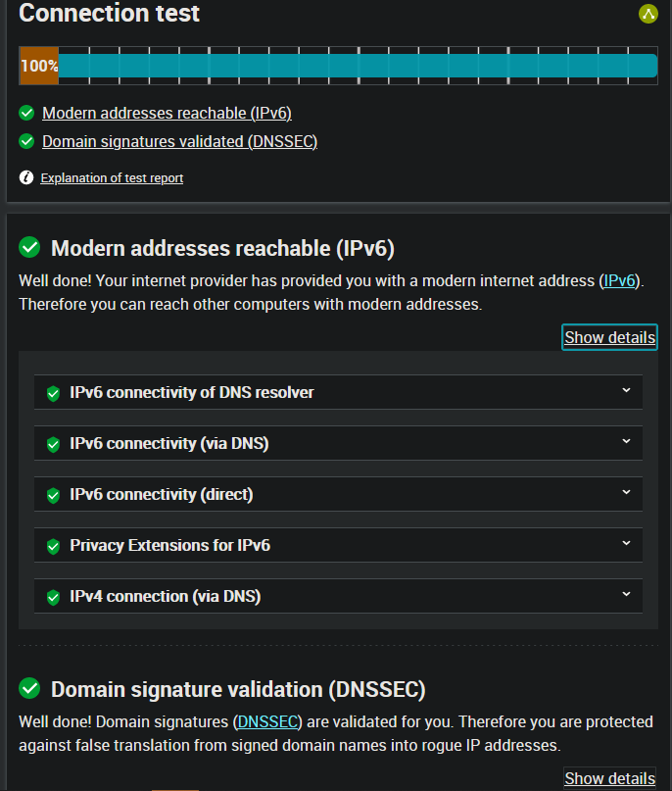Screen dimensions: 672x791
Task: Click the checkmark on the "IPv6 connectivity (via DNS)" row
Action: (x=52, y=443)
